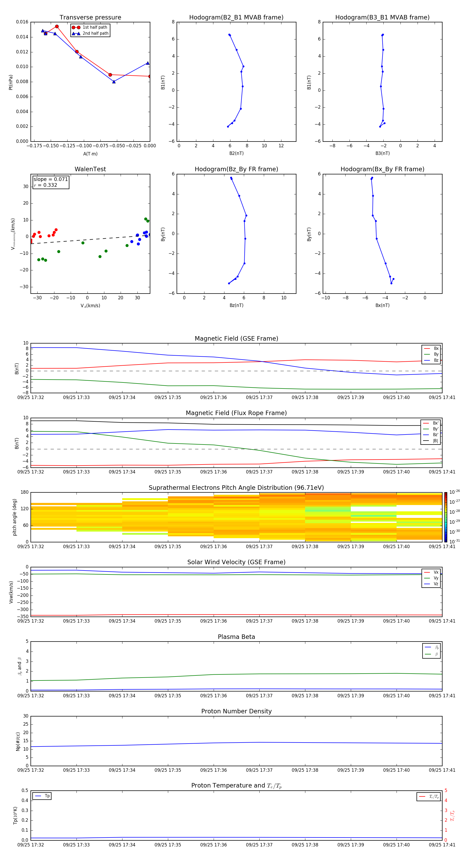Click the 'pitch angle (deg)' y-axis label

pyautogui.click(x=14, y=517)
